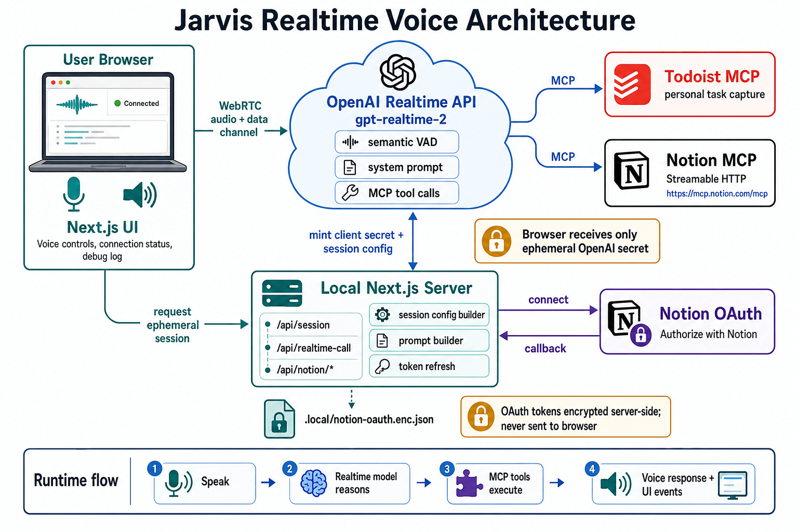Click the Speak step microphone icon
The width and height of the screenshot is (798, 532).
[178, 483]
